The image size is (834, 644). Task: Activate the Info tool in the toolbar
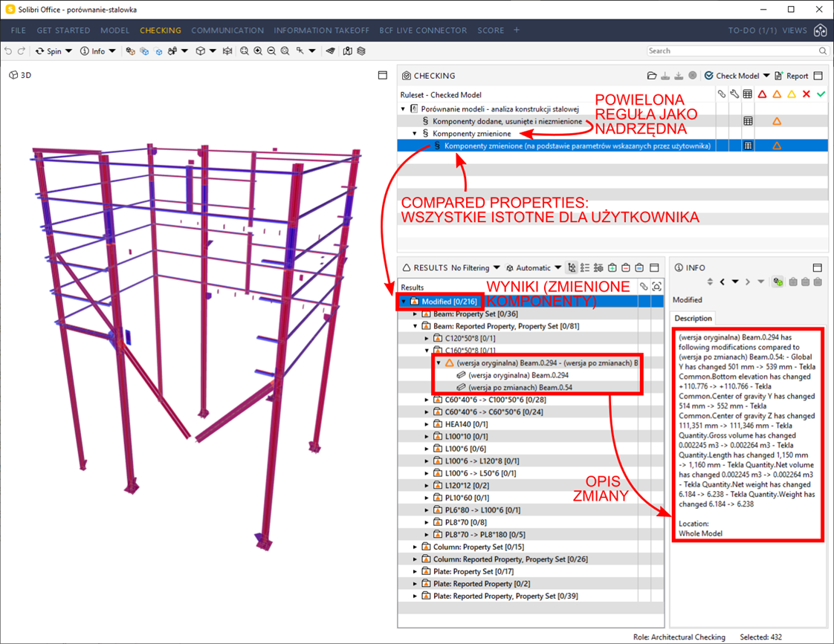point(93,51)
